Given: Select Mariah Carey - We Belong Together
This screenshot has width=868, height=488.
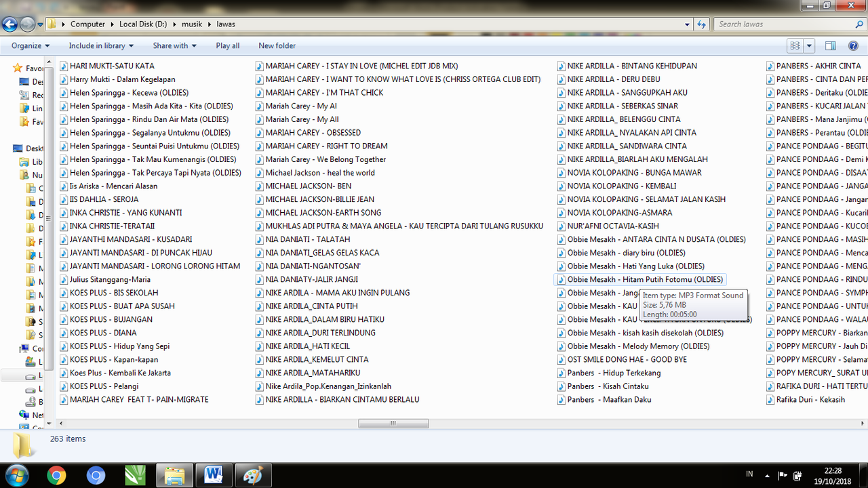Looking at the screenshot, I should [x=321, y=159].
